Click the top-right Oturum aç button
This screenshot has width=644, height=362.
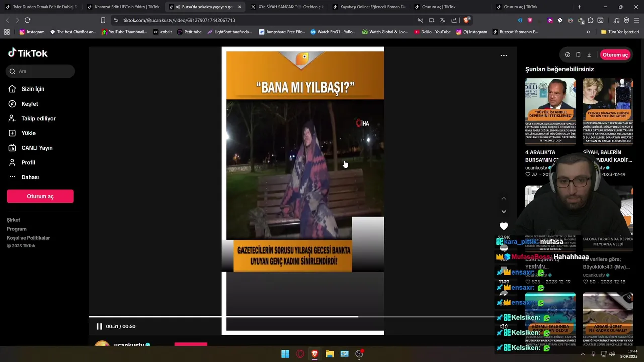(615, 55)
